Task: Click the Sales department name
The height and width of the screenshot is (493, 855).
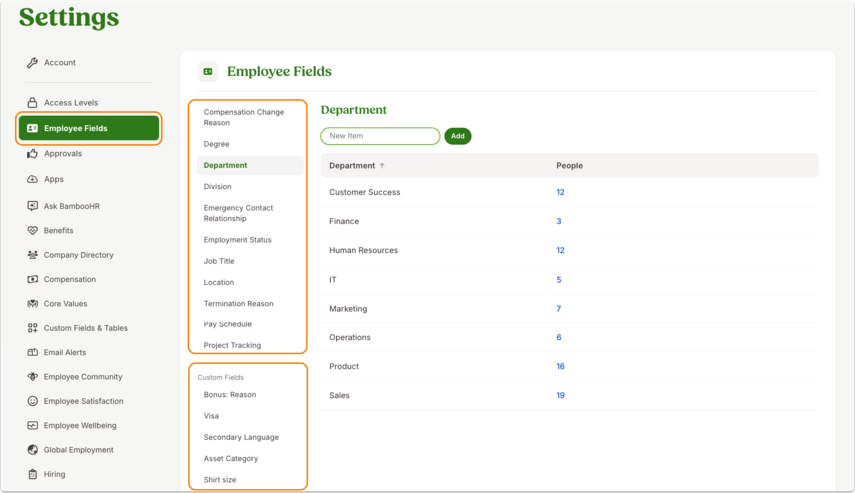Action: click(x=339, y=395)
